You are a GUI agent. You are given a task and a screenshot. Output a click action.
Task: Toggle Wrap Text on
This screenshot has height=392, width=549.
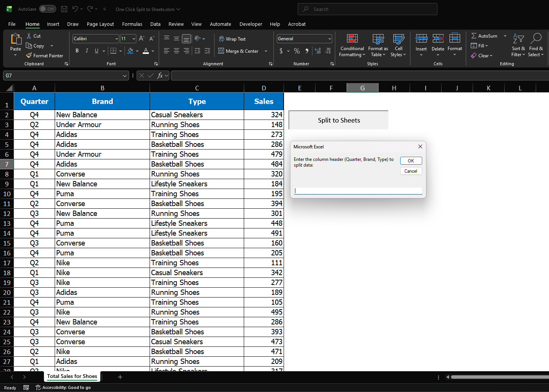(x=232, y=39)
